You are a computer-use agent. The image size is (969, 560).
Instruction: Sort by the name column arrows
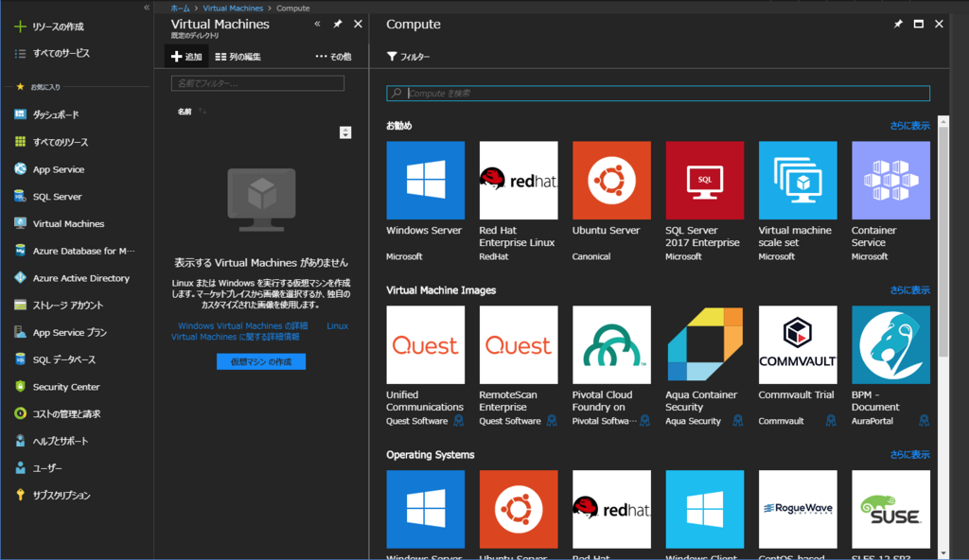coord(203,112)
